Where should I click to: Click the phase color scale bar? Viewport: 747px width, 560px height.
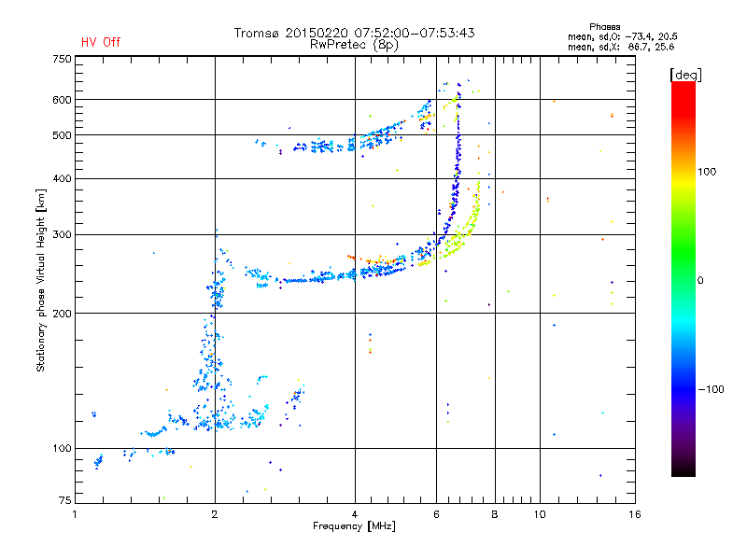684,278
